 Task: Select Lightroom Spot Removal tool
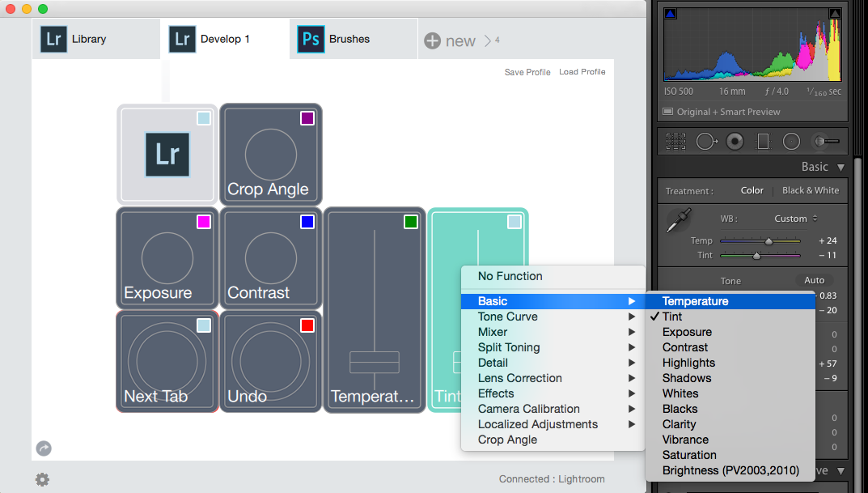pos(706,141)
